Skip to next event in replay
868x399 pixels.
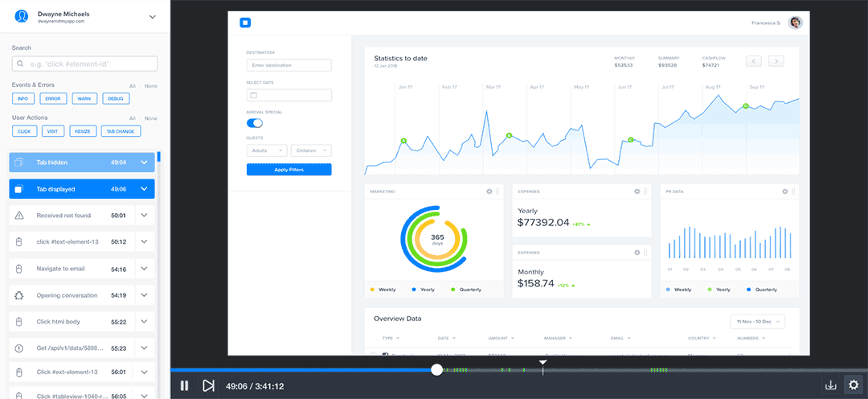tap(208, 386)
